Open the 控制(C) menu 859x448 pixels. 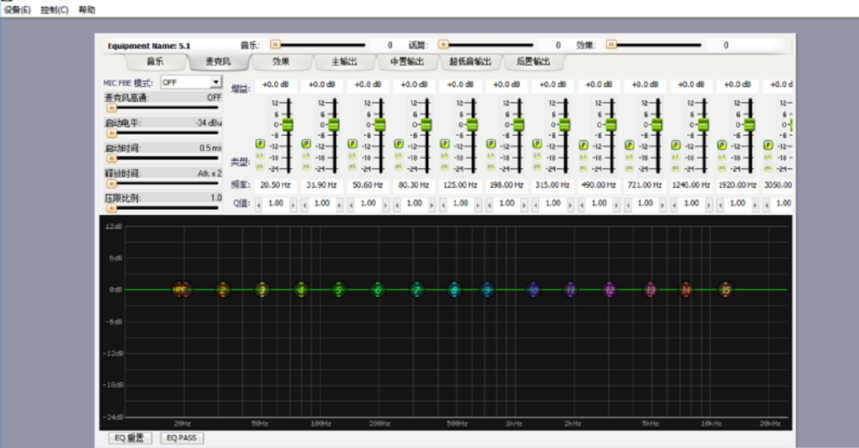click(54, 10)
